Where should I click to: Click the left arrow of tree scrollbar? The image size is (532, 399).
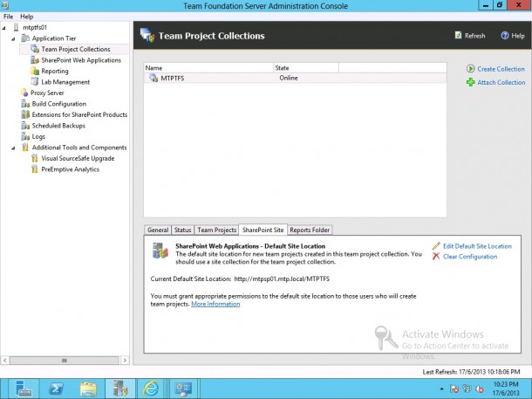4,360
